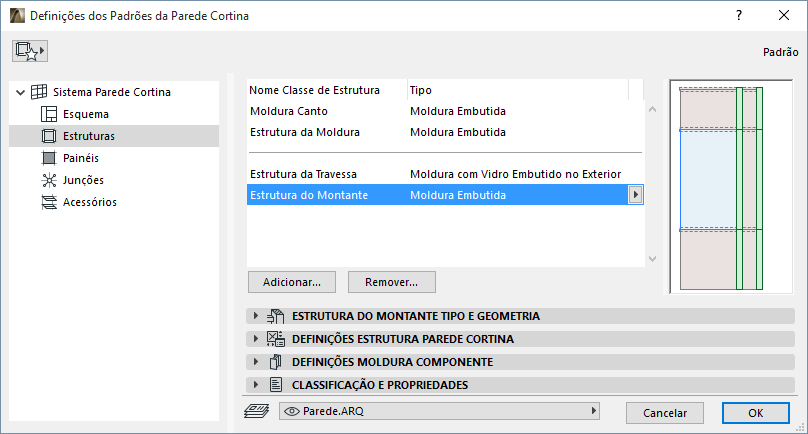
Task: Toggle the eye icon on Parede.ARQ layer
Action: [292, 411]
